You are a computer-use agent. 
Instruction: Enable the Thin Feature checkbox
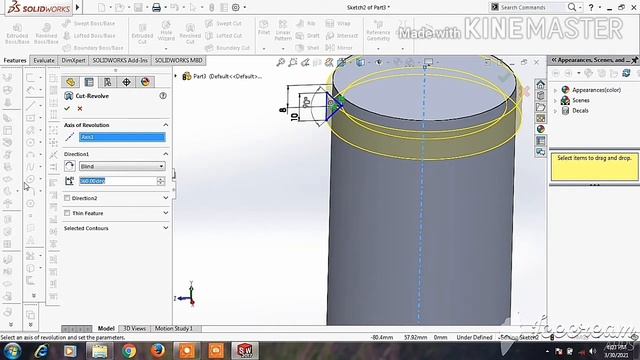coord(67,213)
